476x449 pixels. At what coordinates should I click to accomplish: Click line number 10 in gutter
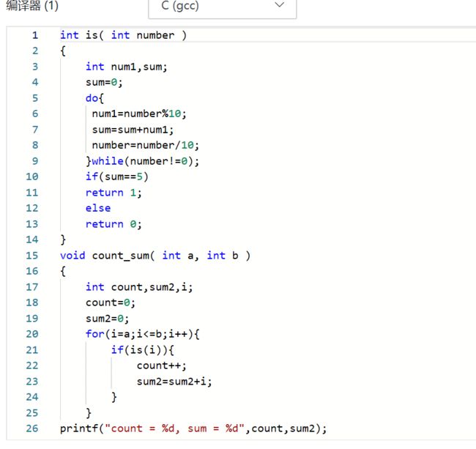point(32,177)
